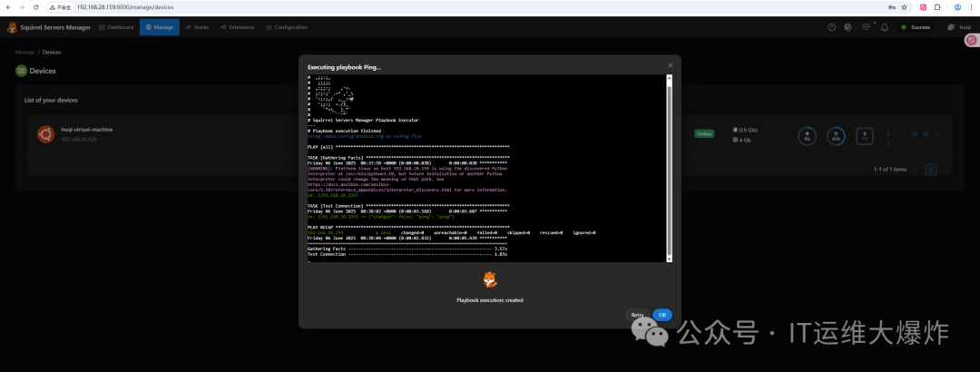This screenshot has width=980, height=372.
Task: Select page 1 in pagination
Action: [931, 170]
